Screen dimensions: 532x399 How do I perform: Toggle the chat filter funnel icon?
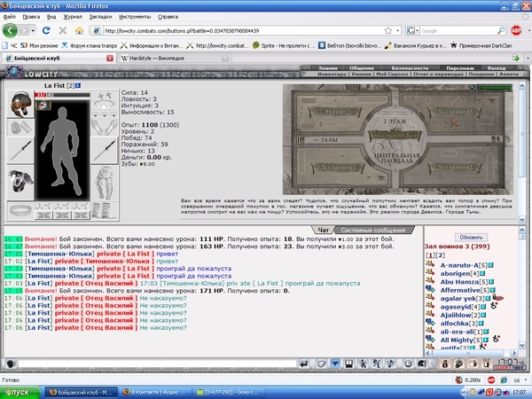335,364
